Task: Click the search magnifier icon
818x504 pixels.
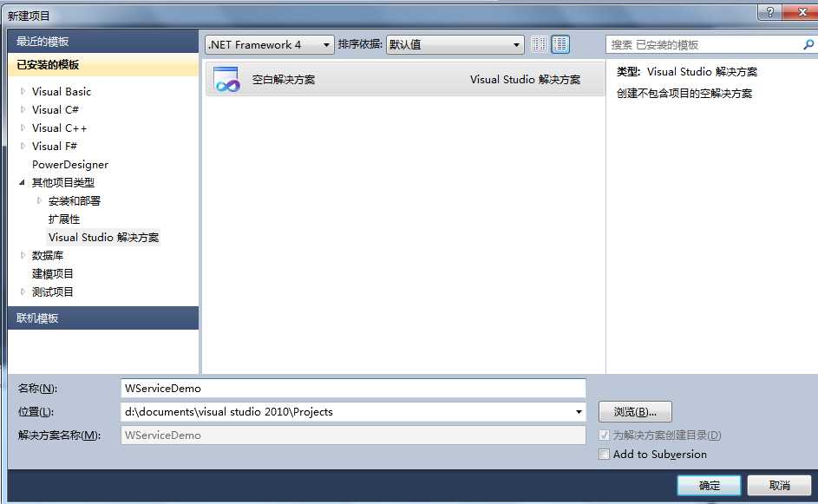Action: tap(808, 45)
